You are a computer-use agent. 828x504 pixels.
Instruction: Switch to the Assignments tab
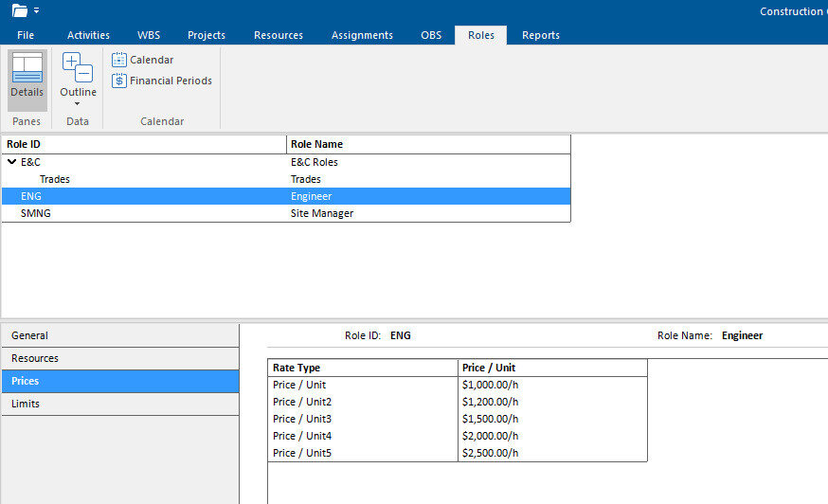click(x=362, y=35)
